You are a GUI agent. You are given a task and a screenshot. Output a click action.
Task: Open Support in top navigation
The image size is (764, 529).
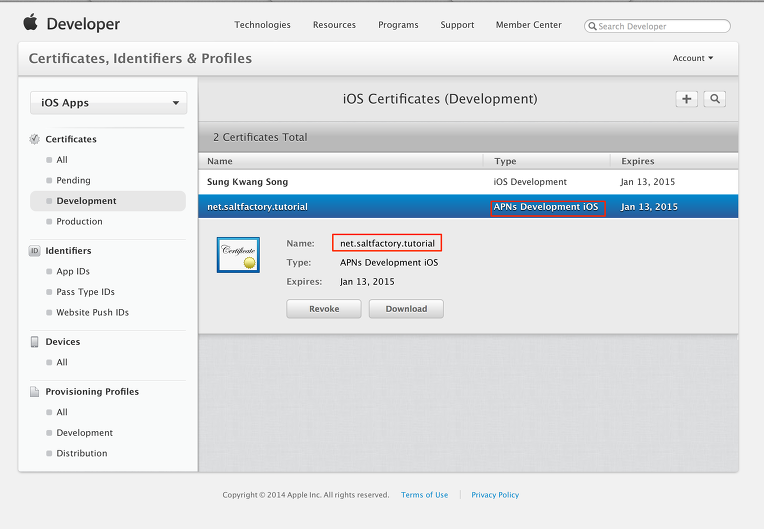pyautogui.click(x=457, y=25)
